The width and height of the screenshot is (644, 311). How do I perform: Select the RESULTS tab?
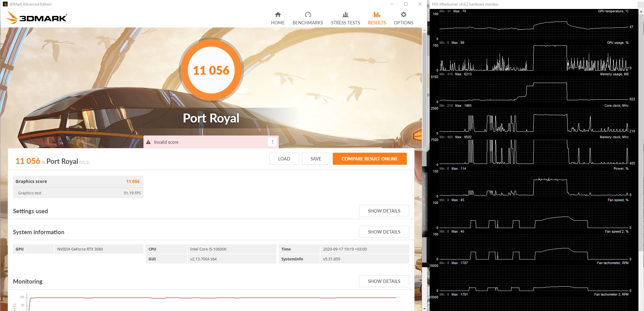point(377,19)
